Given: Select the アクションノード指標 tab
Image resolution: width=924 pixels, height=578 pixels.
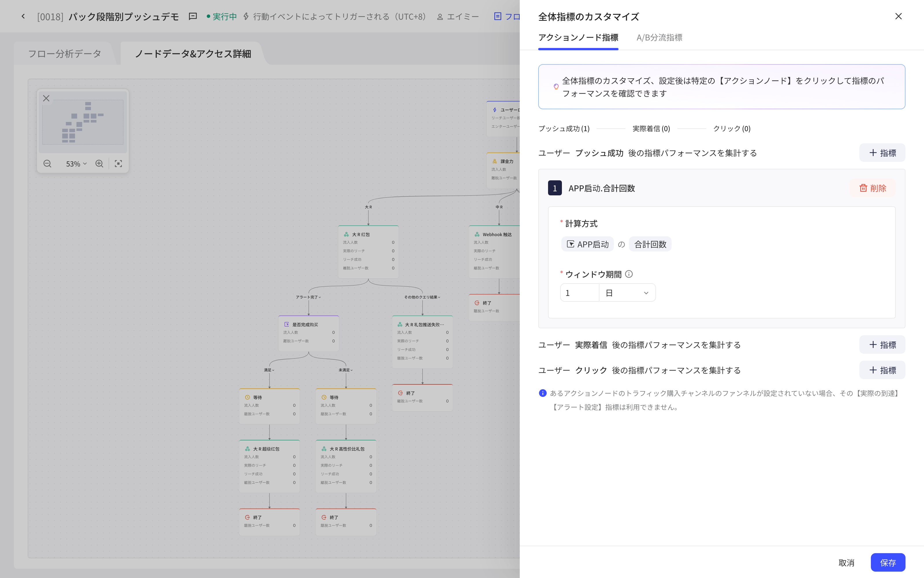Looking at the screenshot, I should click(x=578, y=38).
